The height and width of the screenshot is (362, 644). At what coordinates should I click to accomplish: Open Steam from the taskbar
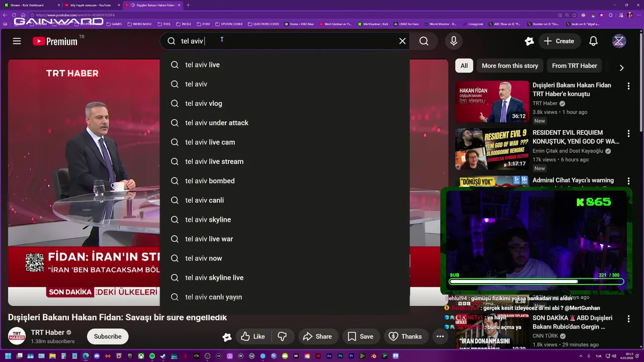(x=163, y=356)
